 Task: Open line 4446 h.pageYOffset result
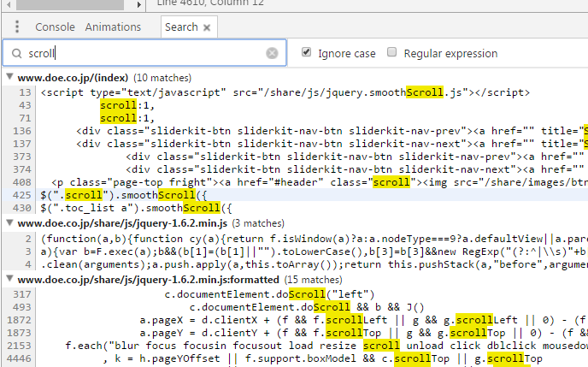point(323,358)
